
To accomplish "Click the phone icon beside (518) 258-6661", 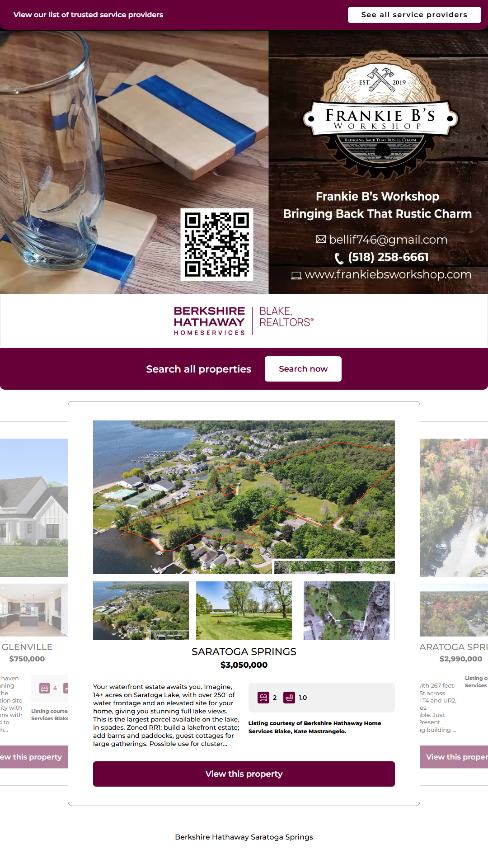I will pyautogui.click(x=339, y=258).
